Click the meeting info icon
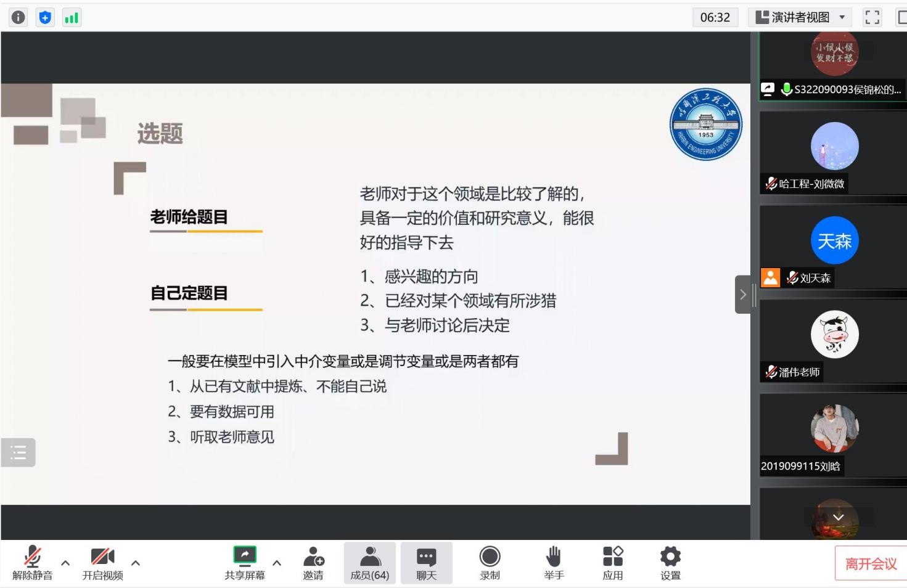907x588 pixels. click(18, 17)
